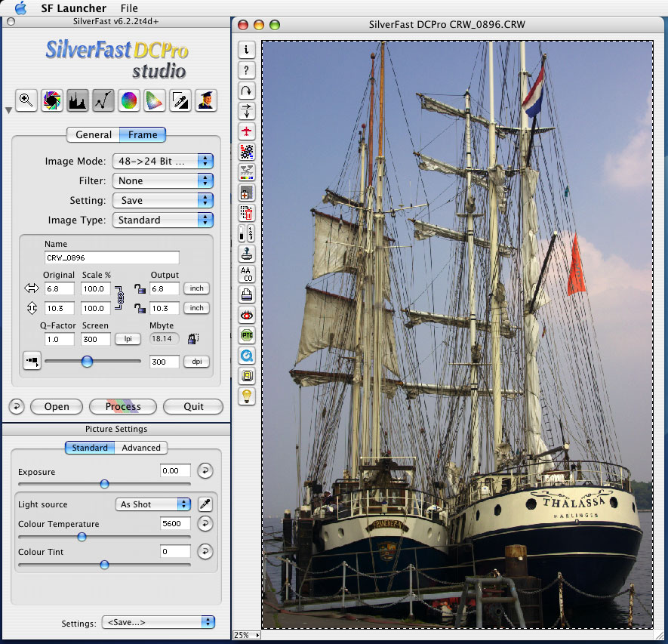Image resolution: width=668 pixels, height=644 pixels.
Task: Open the Filter dropdown set to None
Action: 162,180
